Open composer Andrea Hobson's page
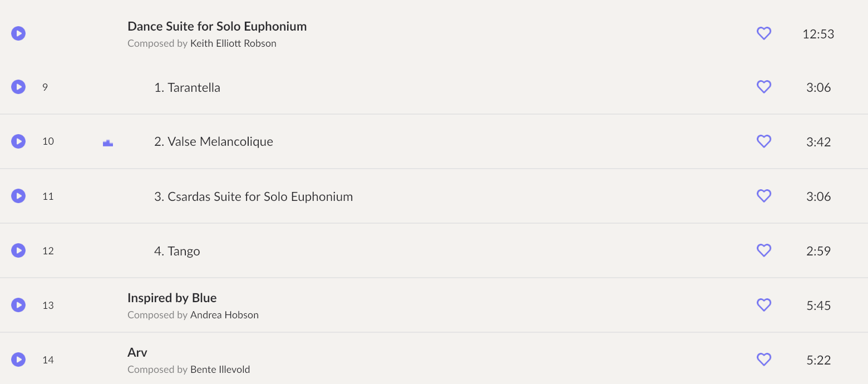The width and height of the screenshot is (868, 384). pyautogui.click(x=224, y=315)
